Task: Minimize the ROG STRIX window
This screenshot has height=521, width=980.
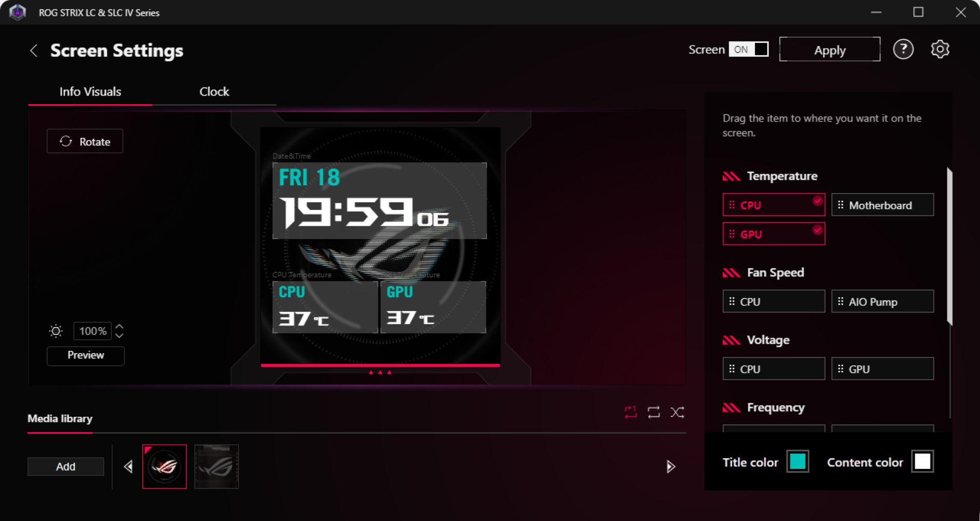Action: (876, 12)
